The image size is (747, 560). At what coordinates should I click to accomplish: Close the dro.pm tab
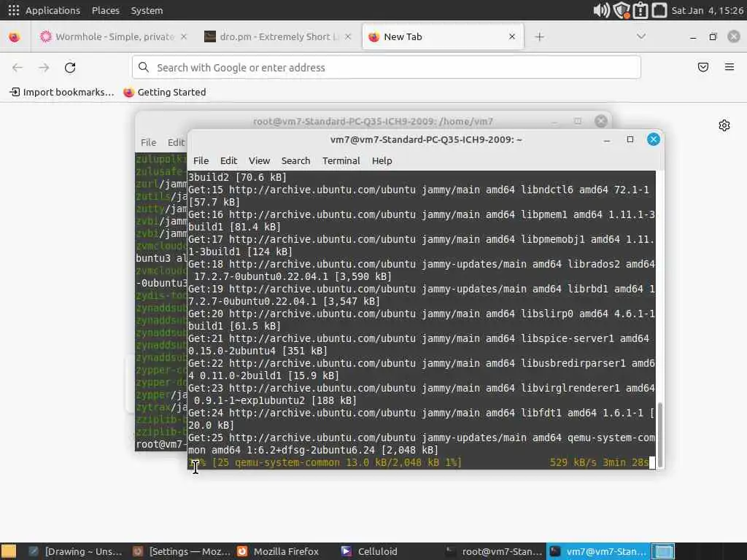348,36
